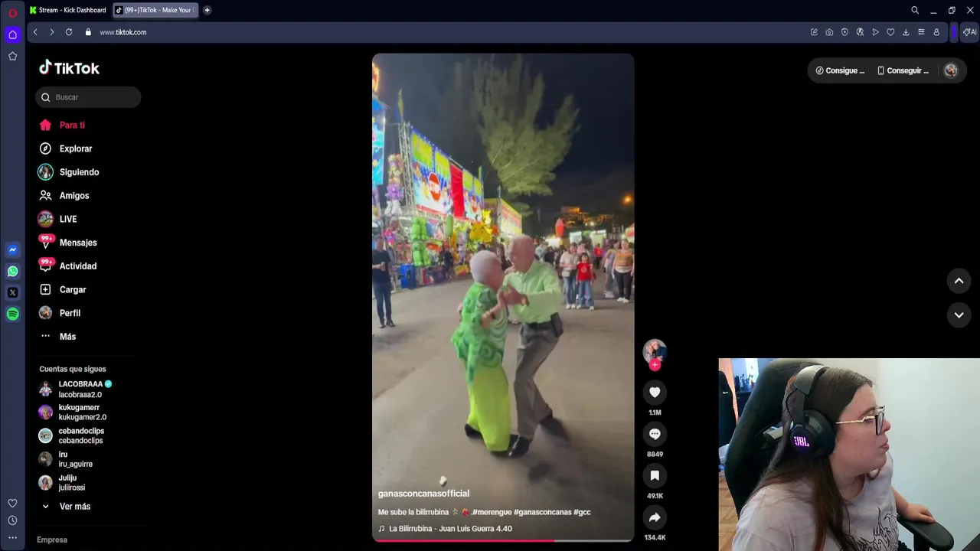Image resolution: width=980 pixels, height=551 pixels.
Task: Open browser search tabs magnifier
Action: pos(915,10)
